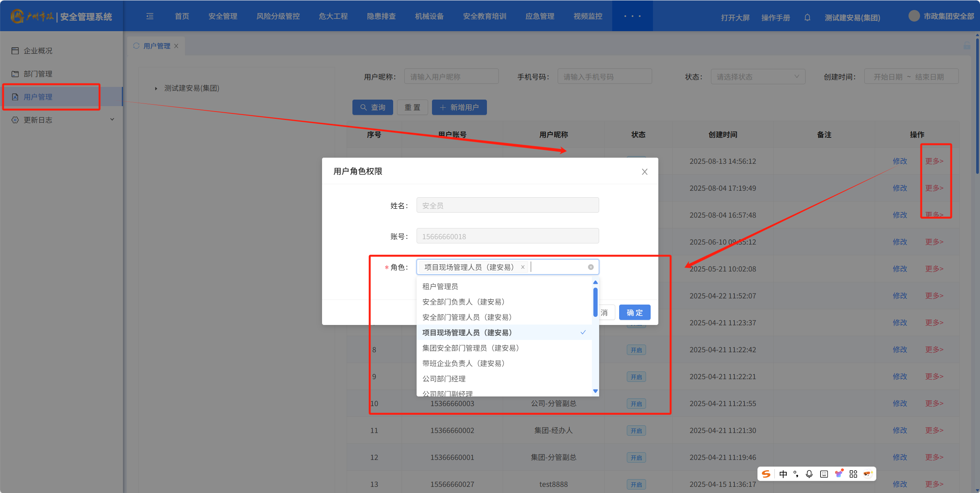Select 公司部门经理 role option
The width and height of the screenshot is (980, 493).
click(444, 378)
